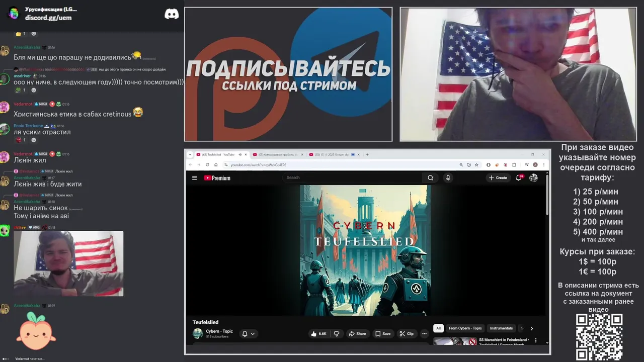Open the YouTube account avatar menu

[533, 177]
